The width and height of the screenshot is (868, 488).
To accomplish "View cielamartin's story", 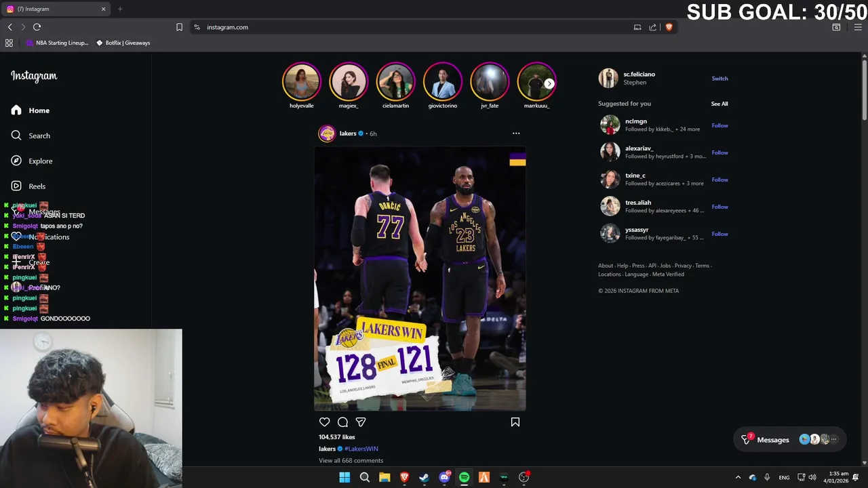I will 395,81.
